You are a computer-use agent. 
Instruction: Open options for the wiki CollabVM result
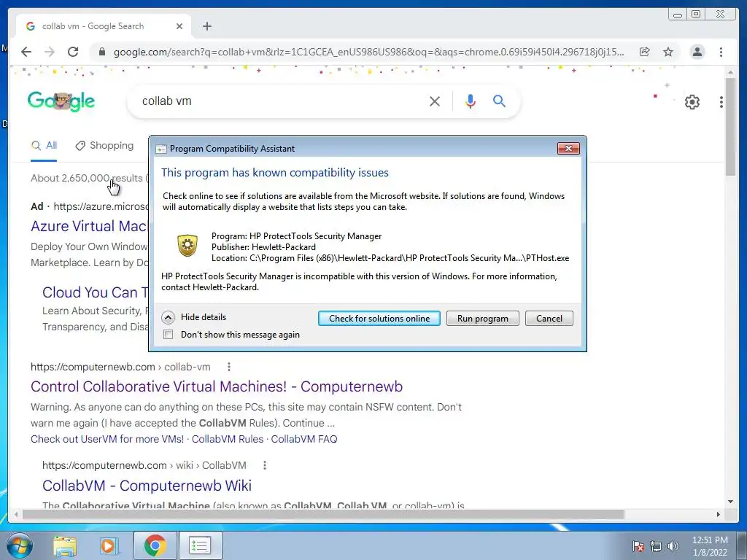pyautogui.click(x=265, y=465)
